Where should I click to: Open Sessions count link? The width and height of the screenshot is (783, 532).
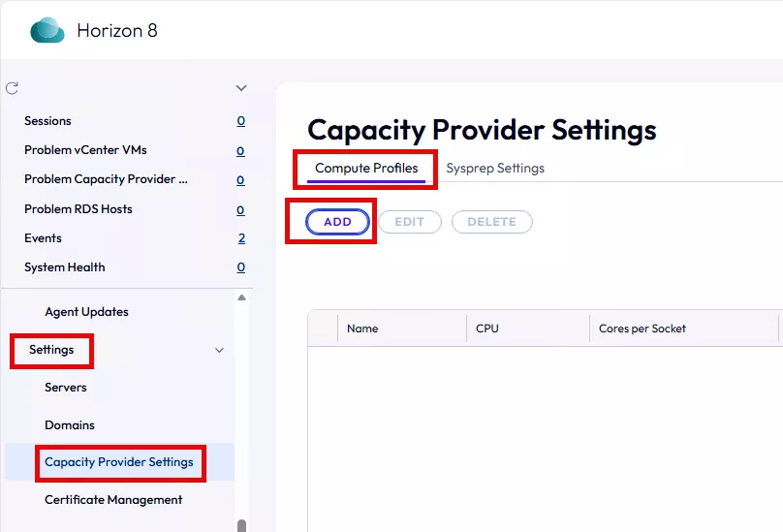[x=241, y=121]
